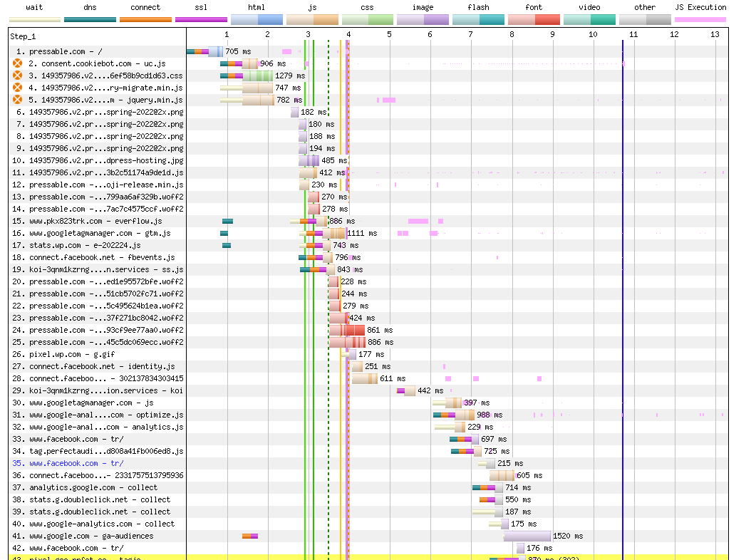The height and width of the screenshot is (560, 756).
Task: Select request 12 oji-release.min.js
Action: tap(98, 185)
